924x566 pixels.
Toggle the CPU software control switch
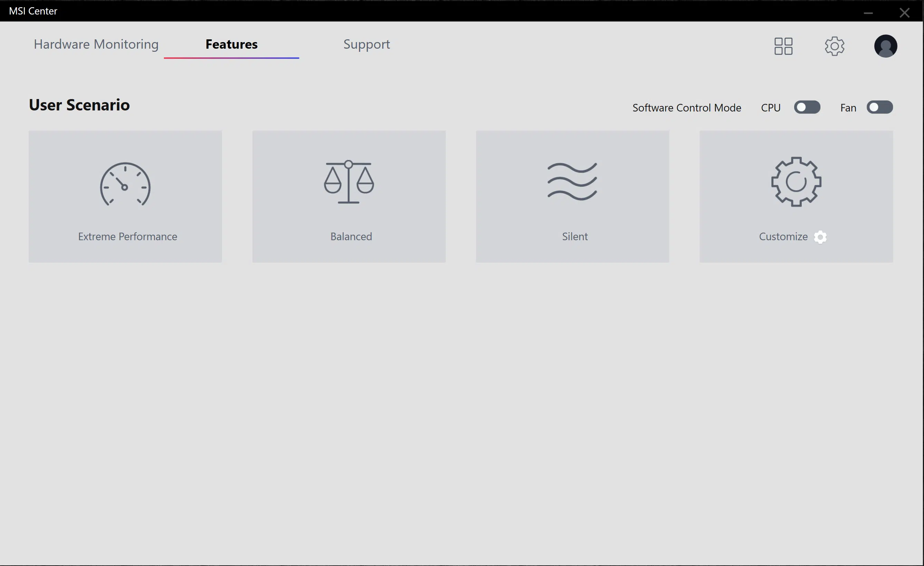[x=807, y=108]
